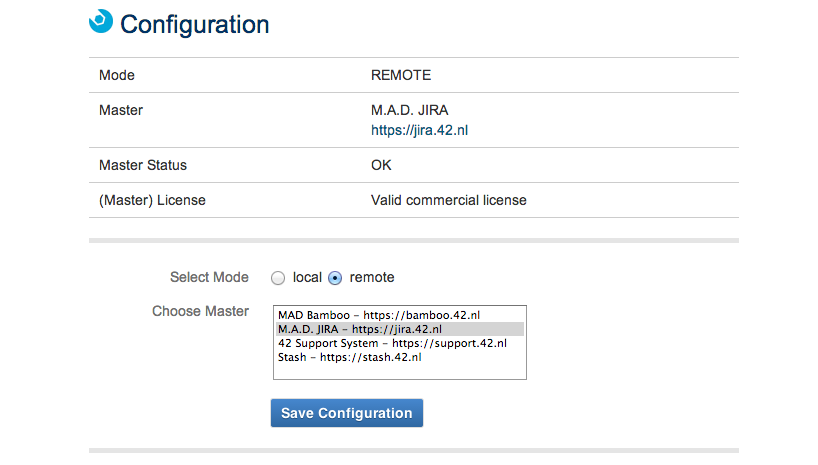
Task: Choose the Stash master entry
Action: pos(349,357)
